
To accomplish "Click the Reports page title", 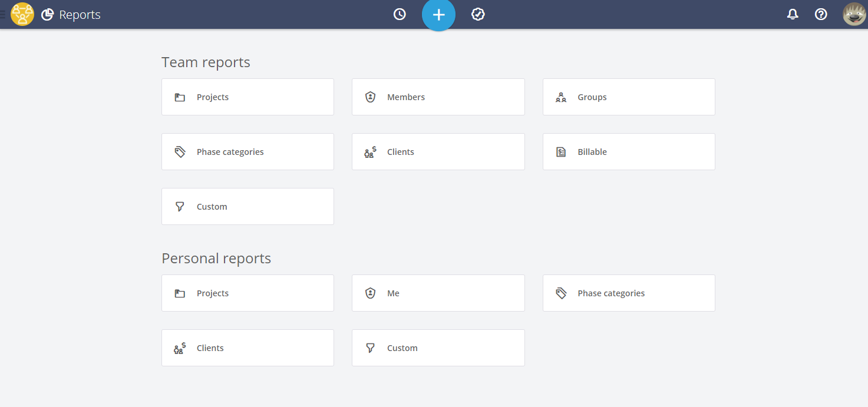I will tap(80, 15).
